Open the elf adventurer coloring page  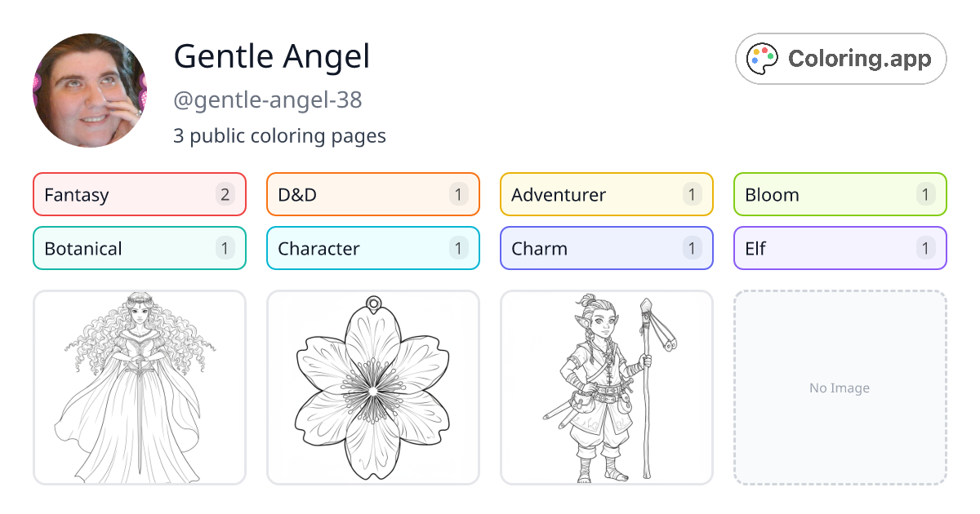(x=606, y=387)
